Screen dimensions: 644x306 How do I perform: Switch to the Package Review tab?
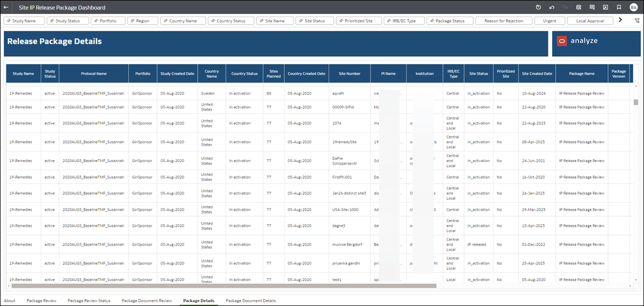click(x=41, y=301)
